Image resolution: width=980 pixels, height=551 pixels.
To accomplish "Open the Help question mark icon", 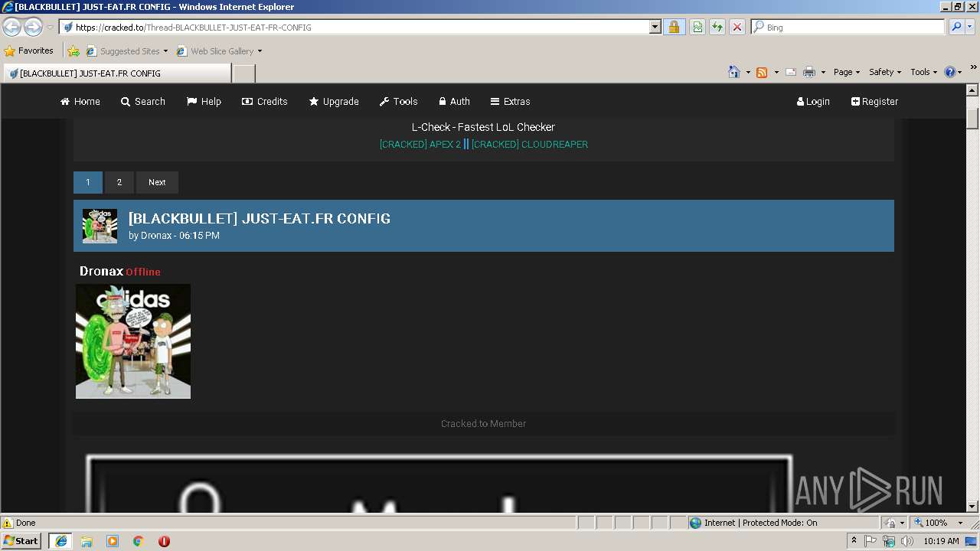I will 950,72.
